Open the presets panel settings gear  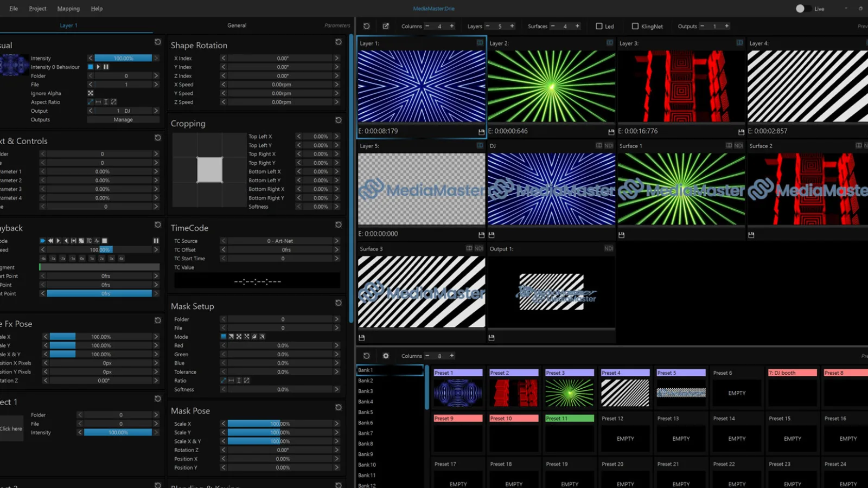tap(386, 356)
